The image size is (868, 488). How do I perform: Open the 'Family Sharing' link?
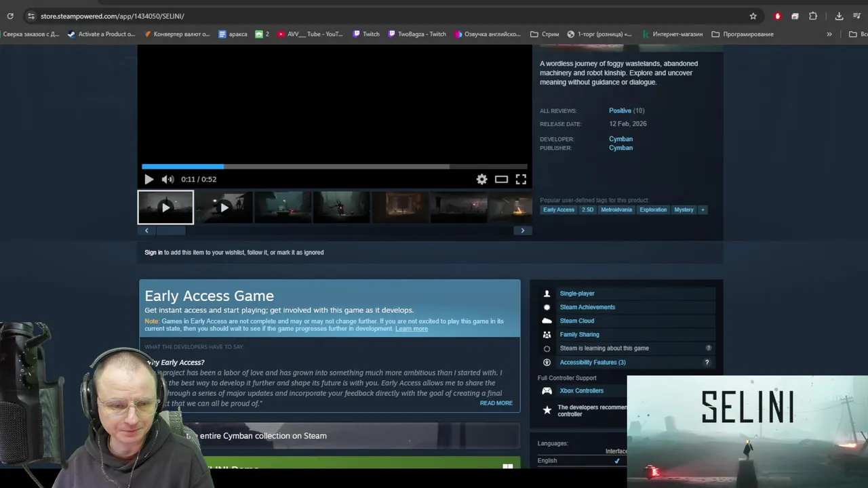coord(580,334)
